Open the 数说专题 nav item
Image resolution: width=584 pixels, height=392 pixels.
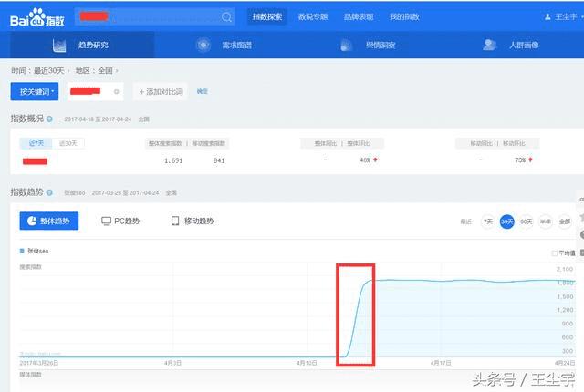313,16
